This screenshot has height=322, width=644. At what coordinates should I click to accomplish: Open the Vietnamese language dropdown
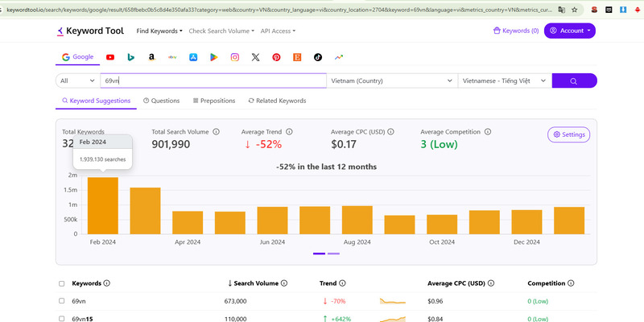point(504,81)
